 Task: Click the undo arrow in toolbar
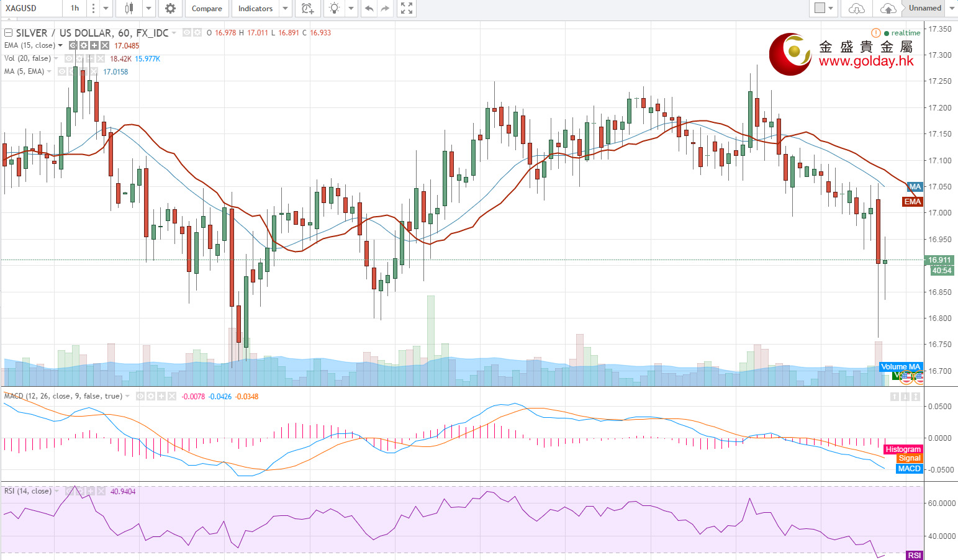pyautogui.click(x=369, y=9)
